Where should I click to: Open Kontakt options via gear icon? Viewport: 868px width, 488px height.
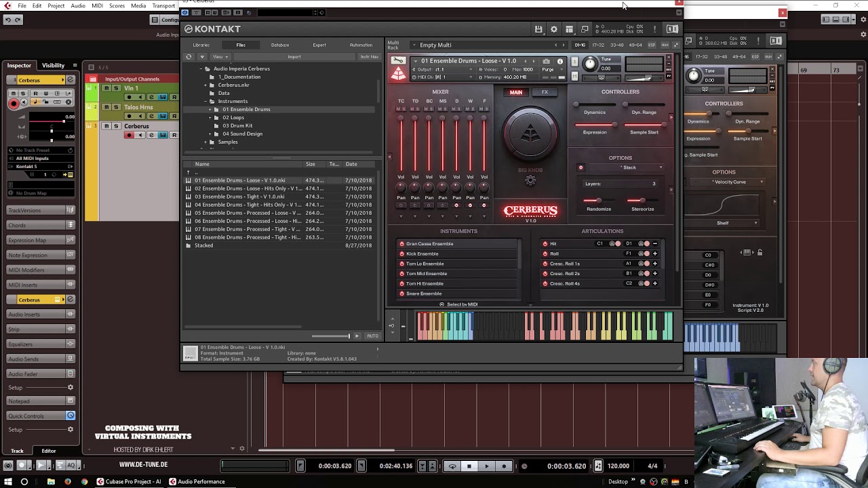[x=554, y=29]
